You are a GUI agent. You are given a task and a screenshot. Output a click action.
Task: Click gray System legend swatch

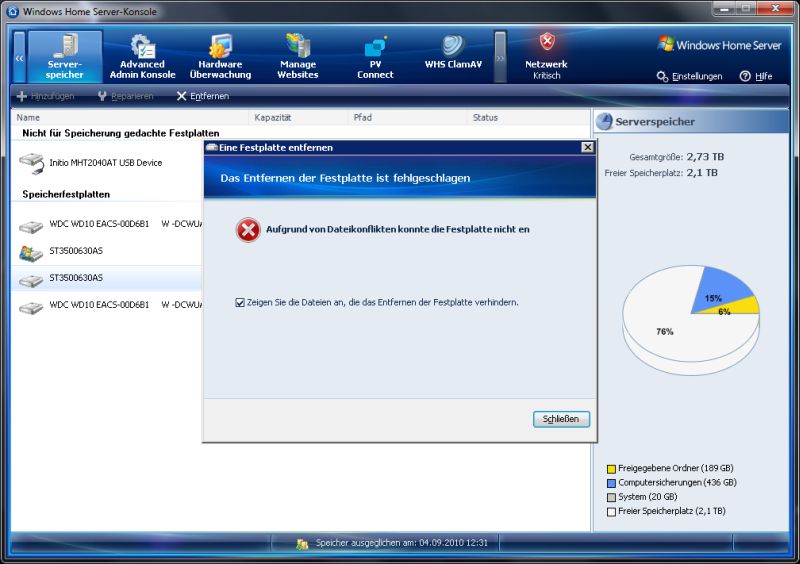[x=611, y=497]
